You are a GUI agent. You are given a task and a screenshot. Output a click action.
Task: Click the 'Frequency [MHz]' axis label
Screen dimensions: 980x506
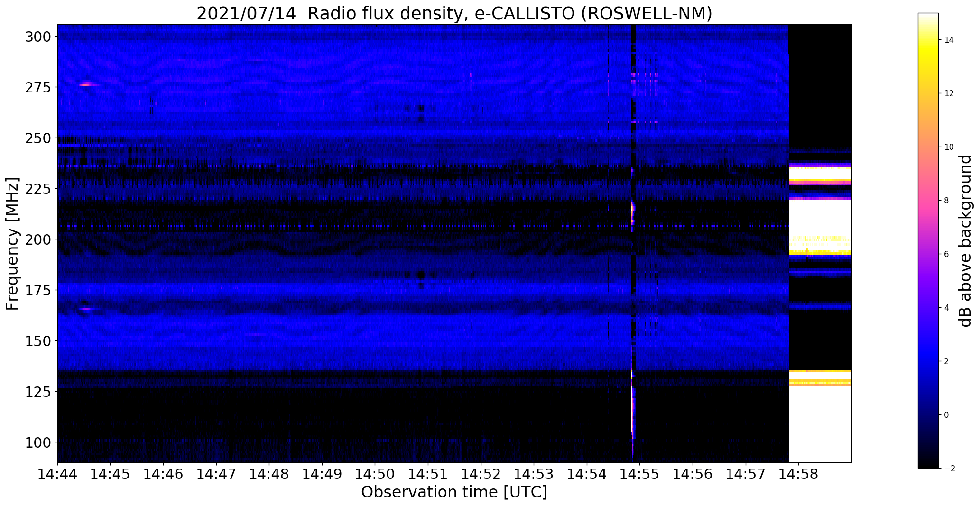coord(12,244)
